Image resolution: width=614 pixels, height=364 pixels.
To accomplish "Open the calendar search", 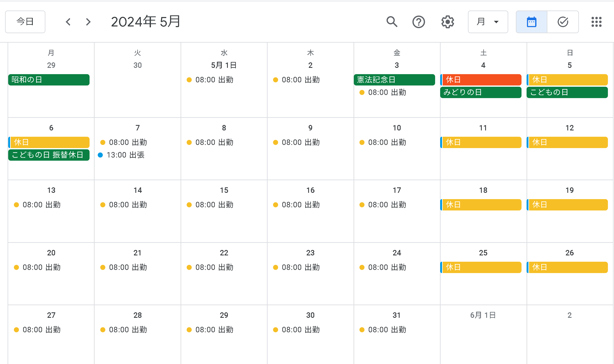I will [x=392, y=22].
